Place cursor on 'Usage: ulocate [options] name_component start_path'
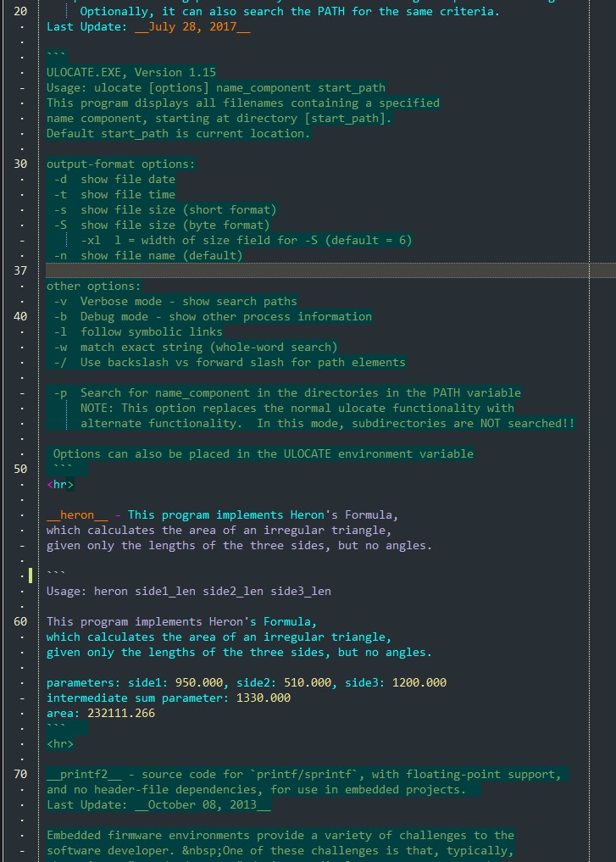The height and width of the screenshot is (862, 616). click(x=216, y=88)
